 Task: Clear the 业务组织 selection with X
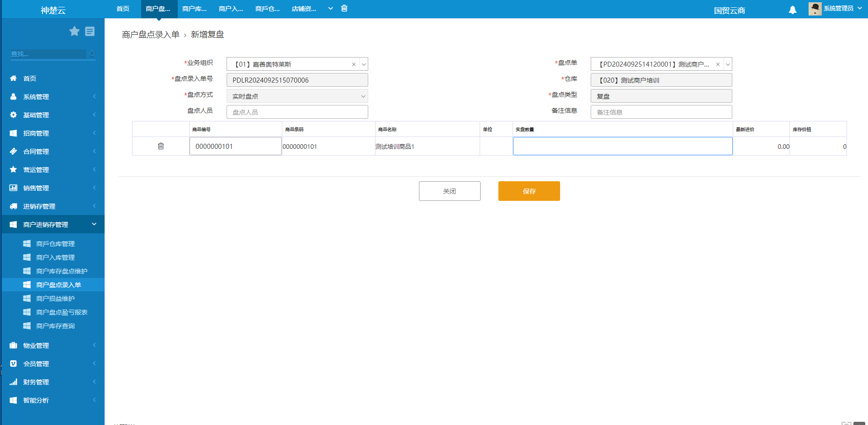[354, 64]
